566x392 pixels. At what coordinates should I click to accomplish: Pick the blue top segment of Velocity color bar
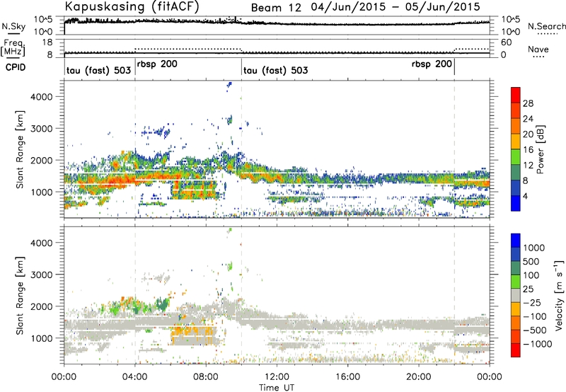pyautogui.click(x=516, y=241)
